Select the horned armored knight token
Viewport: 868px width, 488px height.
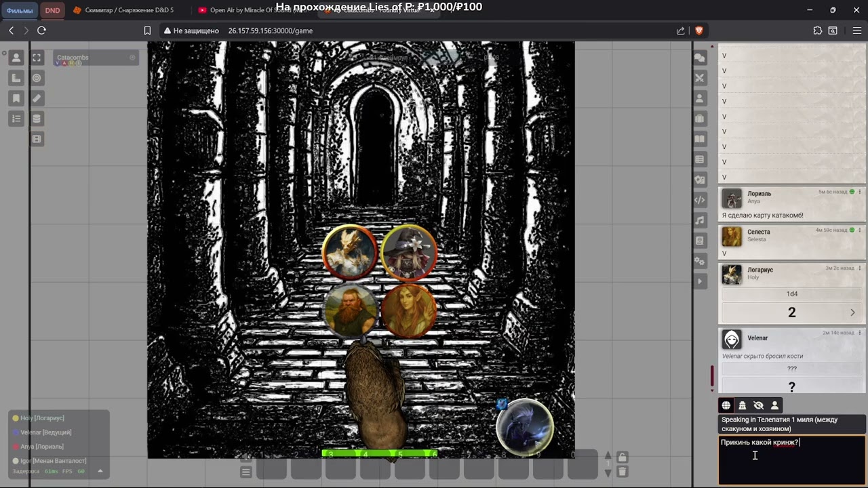click(350, 252)
